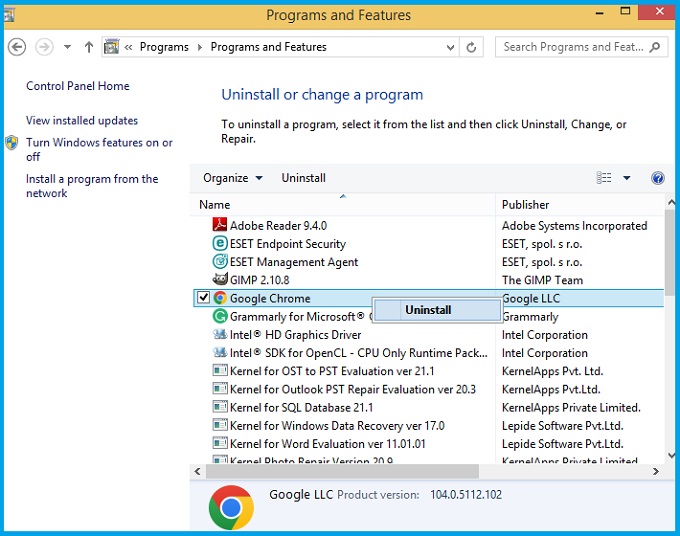Select Kernel for Outlook PST Repair row

pyautogui.click(x=428, y=389)
